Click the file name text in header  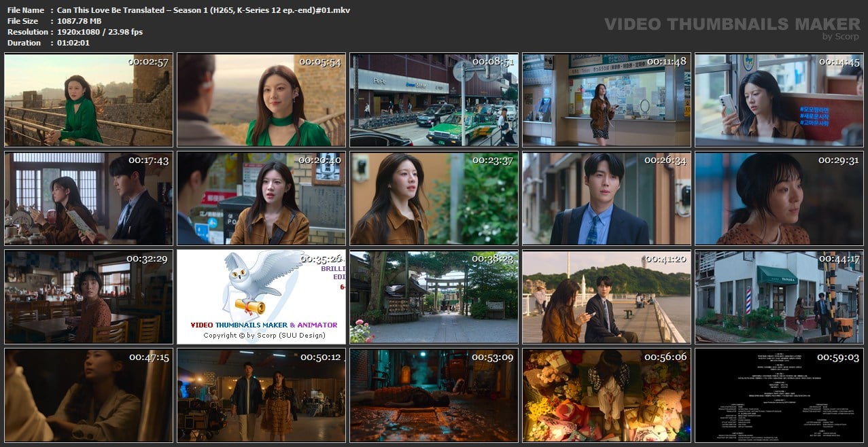203,10
